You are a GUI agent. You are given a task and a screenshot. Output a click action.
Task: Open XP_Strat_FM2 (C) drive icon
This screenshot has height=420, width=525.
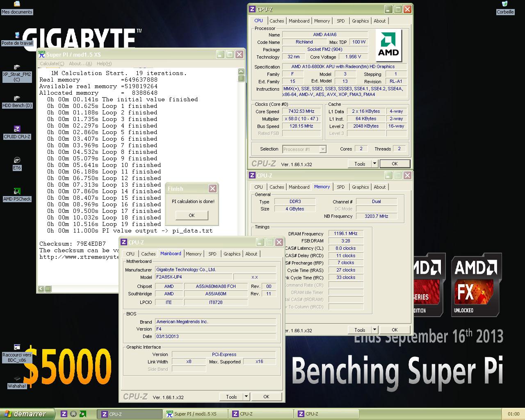coord(17,73)
